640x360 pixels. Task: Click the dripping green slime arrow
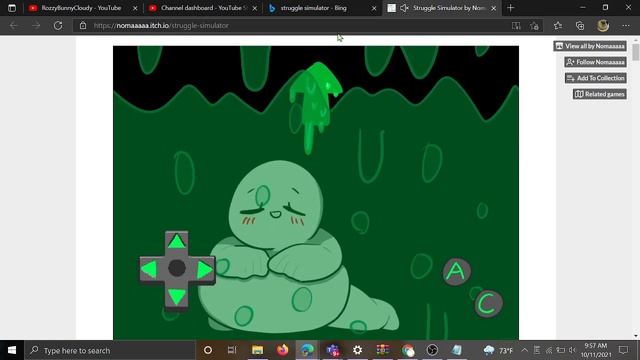pos(315,107)
